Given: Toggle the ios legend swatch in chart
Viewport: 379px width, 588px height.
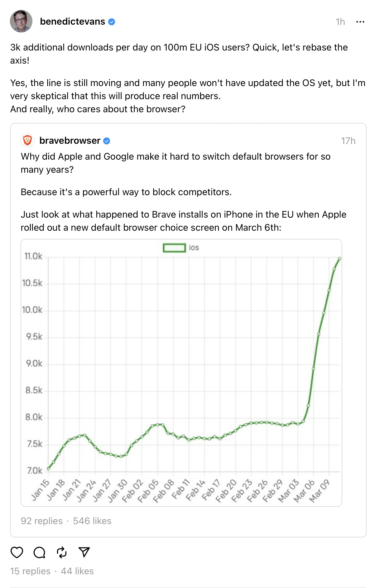Looking at the screenshot, I should [174, 248].
